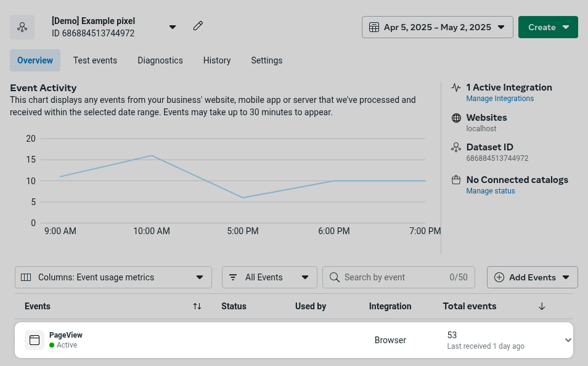Click the PageView event name
This screenshot has width=588, height=366.
tap(65, 335)
